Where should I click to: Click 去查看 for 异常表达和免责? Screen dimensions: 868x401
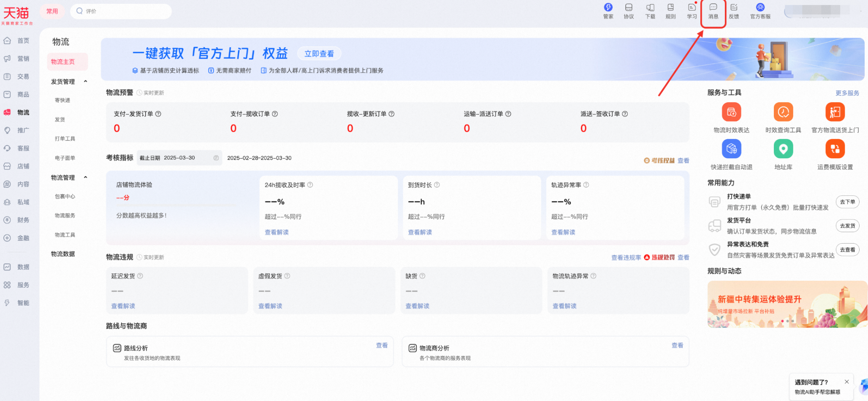tap(847, 250)
